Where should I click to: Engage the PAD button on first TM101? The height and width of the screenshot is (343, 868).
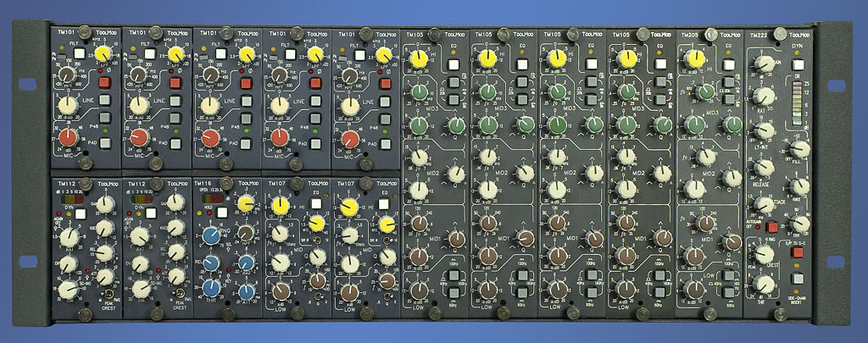tap(104, 144)
